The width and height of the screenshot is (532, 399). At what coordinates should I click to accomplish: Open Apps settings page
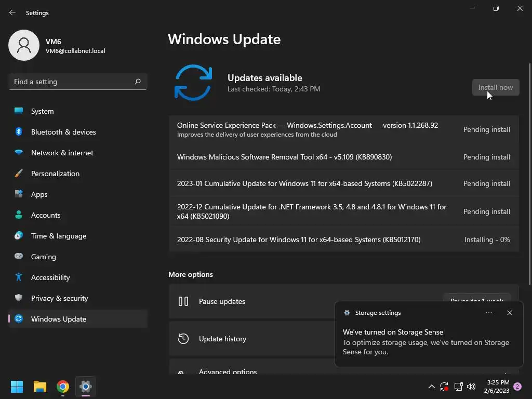click(x=78, y=194)
